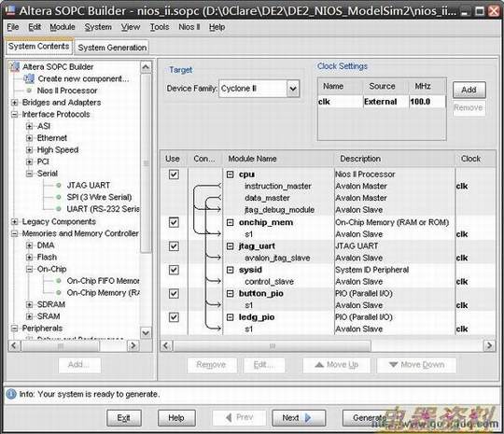The image size is (504, 434).
Task: Expand the SRAM tree node
Action: pos(29,316)
